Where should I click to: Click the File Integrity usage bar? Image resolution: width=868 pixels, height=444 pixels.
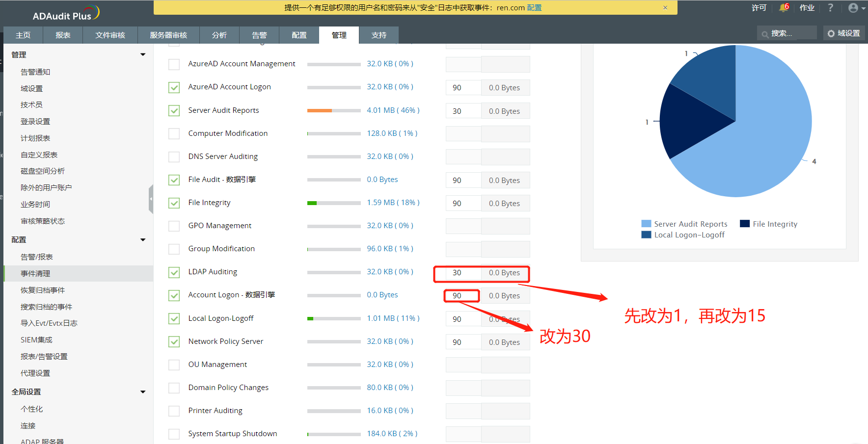334,203
